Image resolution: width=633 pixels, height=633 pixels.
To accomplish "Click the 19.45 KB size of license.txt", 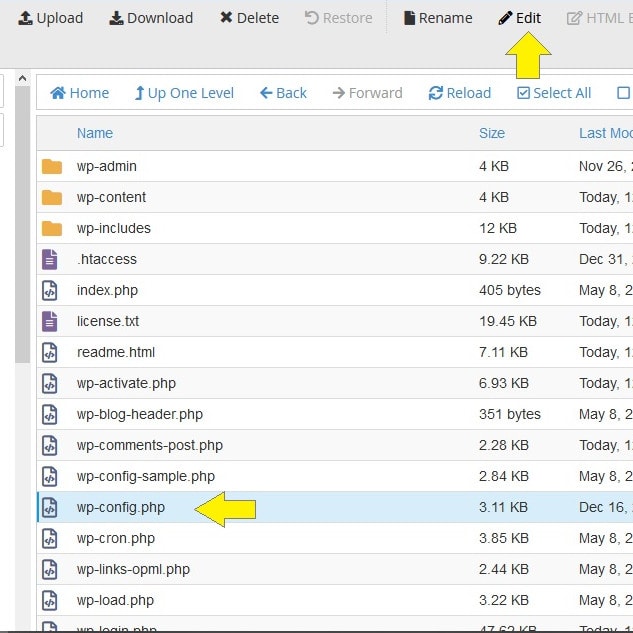I will [508, 321].
